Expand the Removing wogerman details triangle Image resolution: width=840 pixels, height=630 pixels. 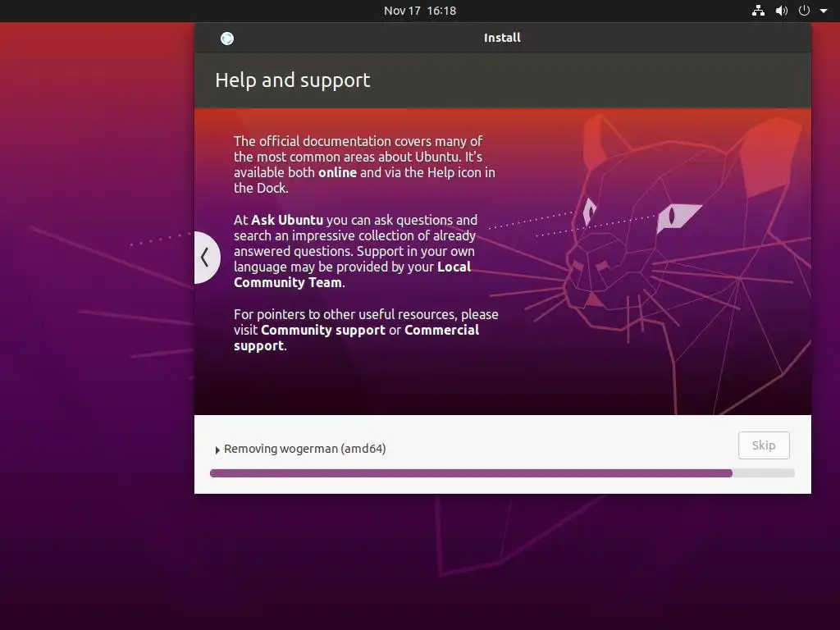pos(217,450)
